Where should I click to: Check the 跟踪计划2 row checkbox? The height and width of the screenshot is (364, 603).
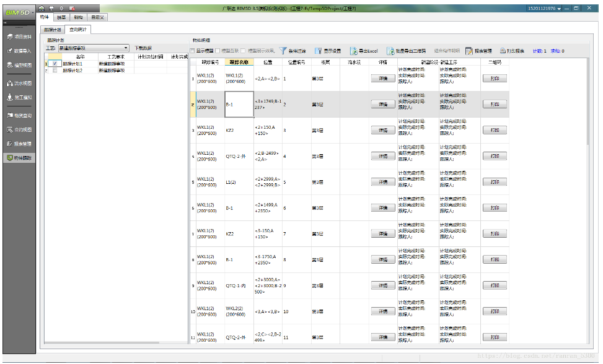click(55, 71)
